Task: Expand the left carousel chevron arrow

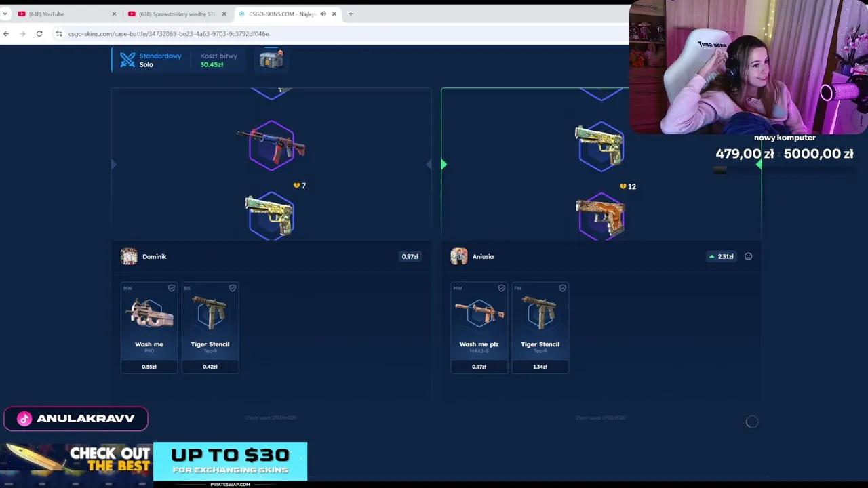Action: point(113,164)
